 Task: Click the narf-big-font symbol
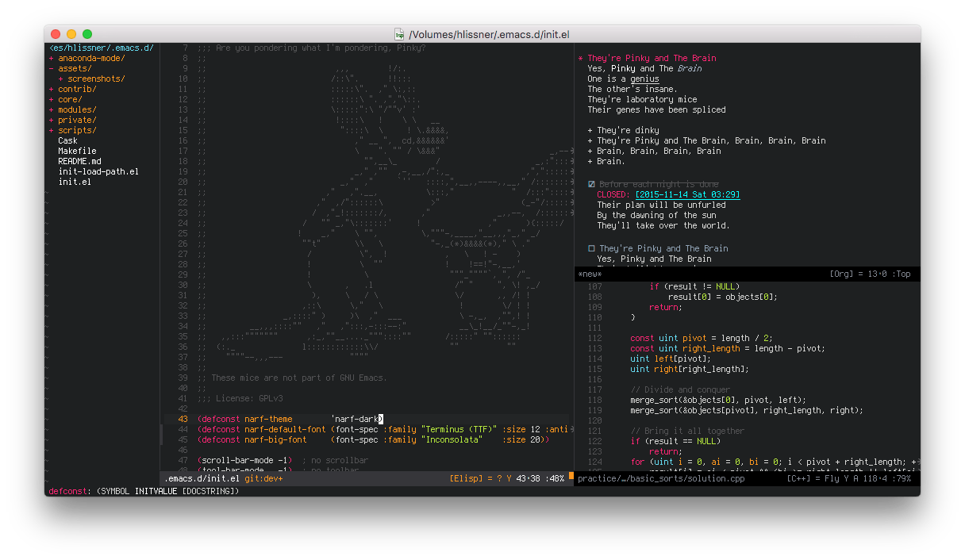(x=275, y=439)
